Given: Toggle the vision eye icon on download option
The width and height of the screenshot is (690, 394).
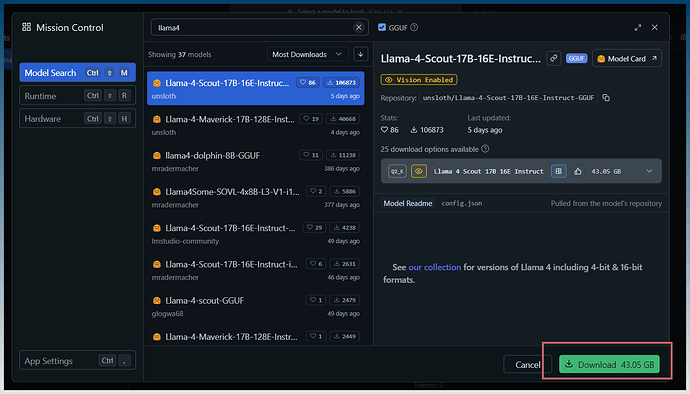Looking at the screenshot, I should (419, 171).
